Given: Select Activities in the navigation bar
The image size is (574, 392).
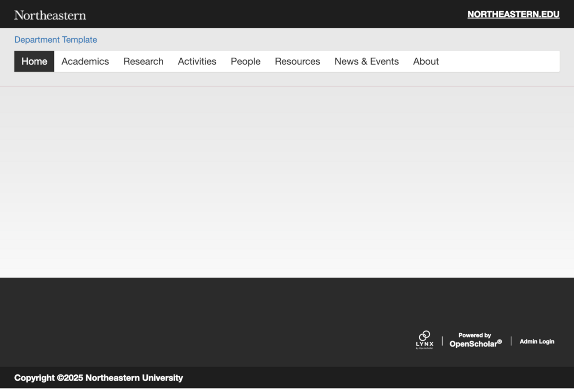Looking at the screenshot, I should [197, 61].
